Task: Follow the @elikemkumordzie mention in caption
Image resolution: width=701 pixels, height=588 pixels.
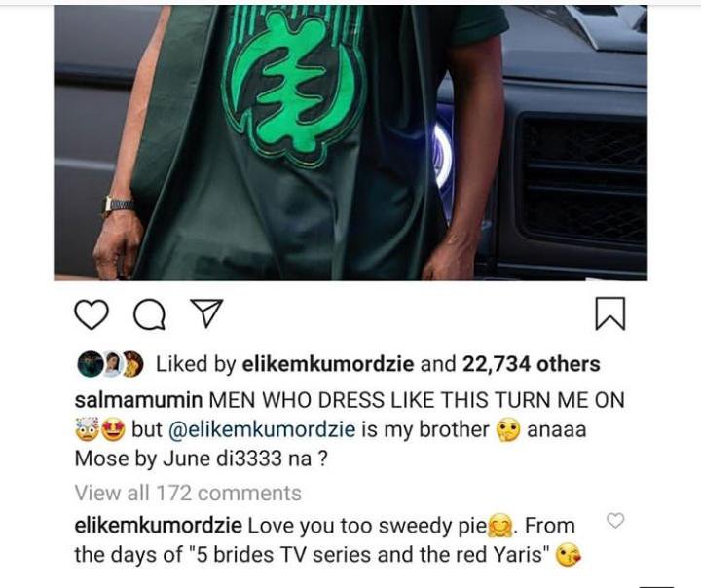Action: (262, 429)
